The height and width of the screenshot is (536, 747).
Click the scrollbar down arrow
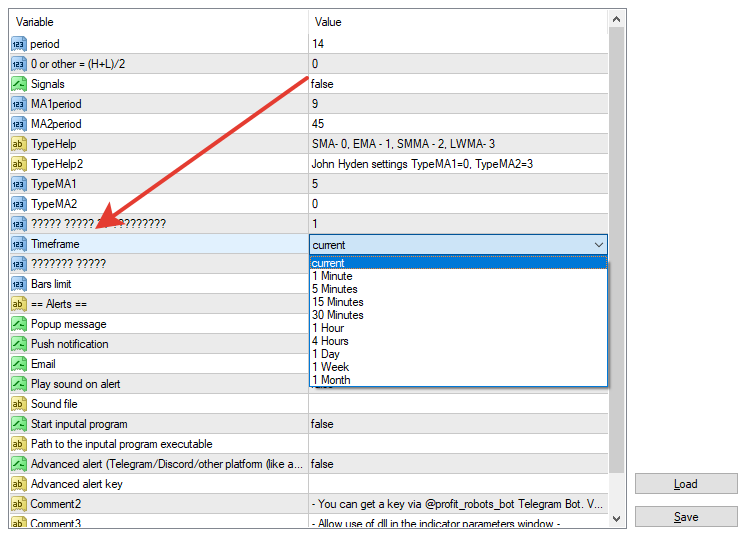point(616,518)
